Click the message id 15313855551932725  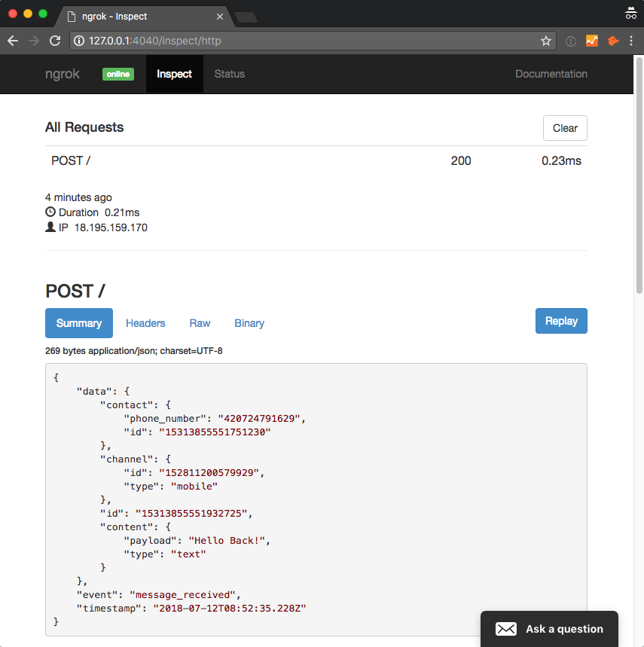point(191,514)
